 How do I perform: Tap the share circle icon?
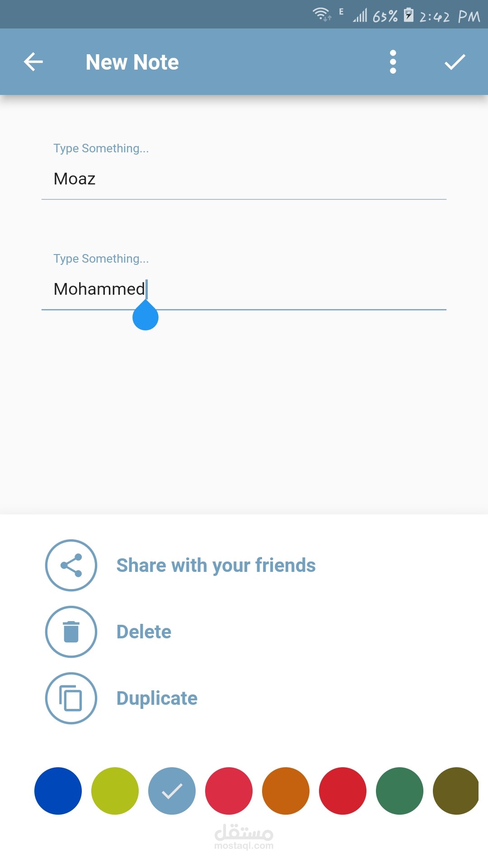point(70,565)
